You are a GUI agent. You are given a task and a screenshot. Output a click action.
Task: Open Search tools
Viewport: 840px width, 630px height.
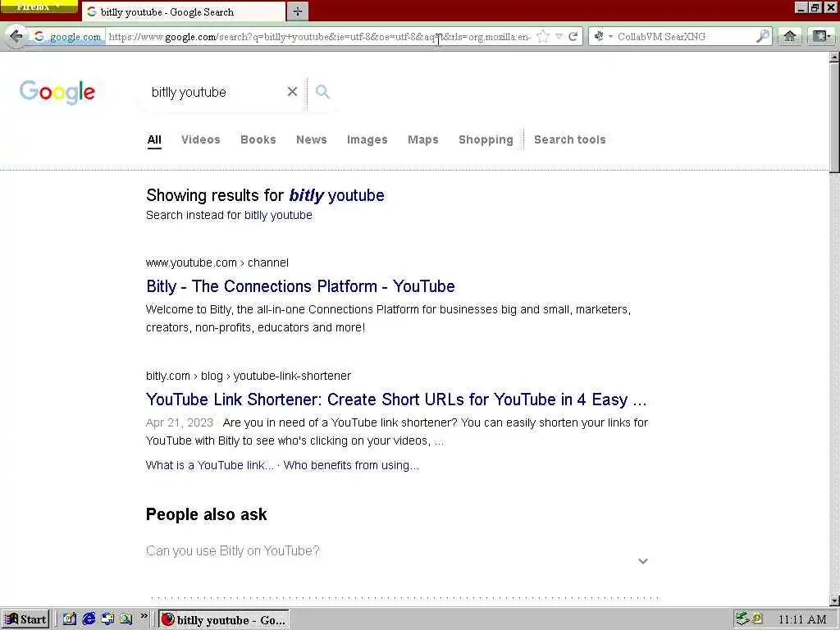[x=570, y=139]
